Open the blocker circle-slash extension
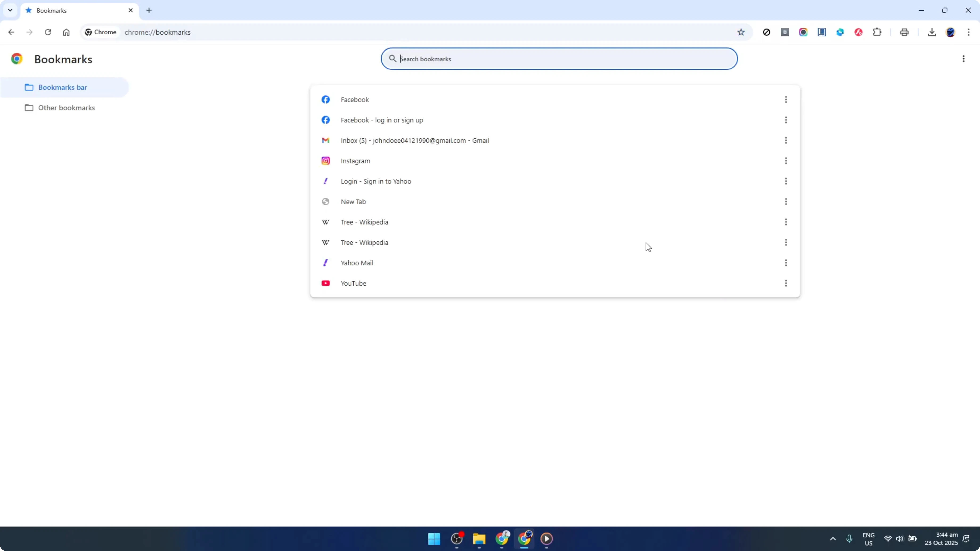 tap(767, 32)
